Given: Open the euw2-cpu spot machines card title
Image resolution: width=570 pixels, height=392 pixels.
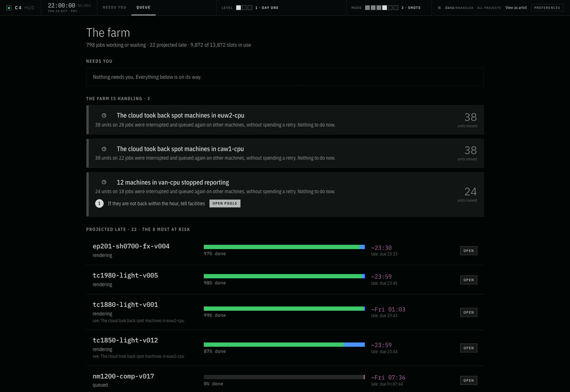Looking at the screenshot, I should click(180, 116).
